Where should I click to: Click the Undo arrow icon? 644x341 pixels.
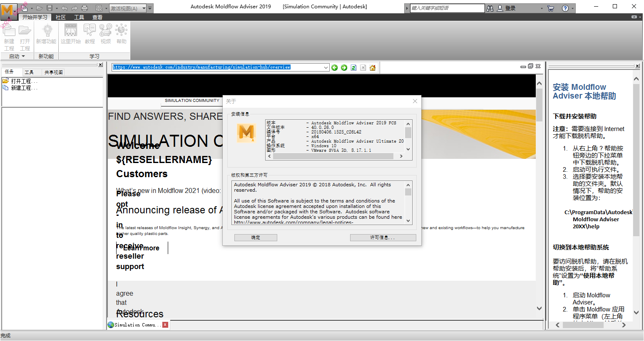pos(65,8)
